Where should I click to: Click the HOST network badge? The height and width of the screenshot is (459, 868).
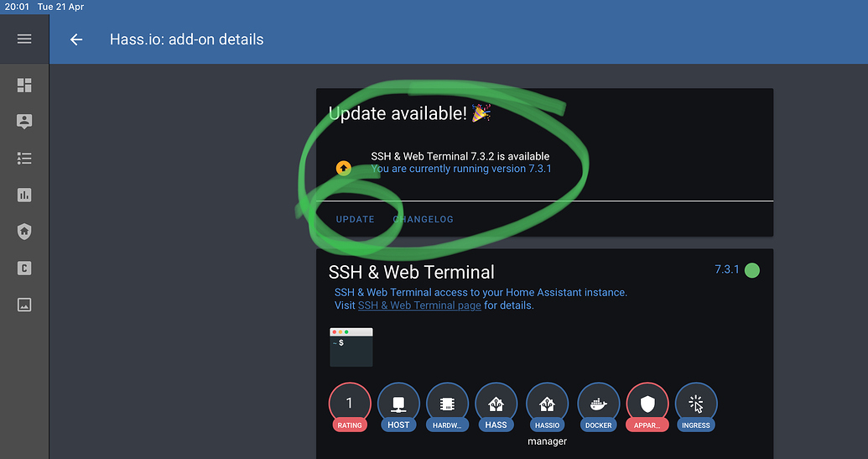coord(398,408)
